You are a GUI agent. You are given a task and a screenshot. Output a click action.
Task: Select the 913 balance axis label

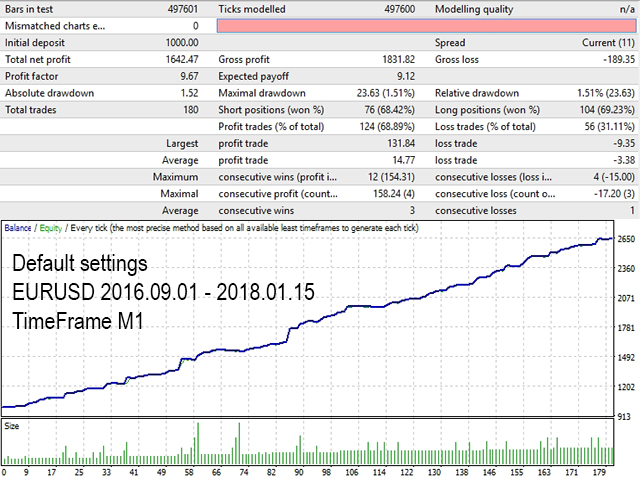pos(624,417)
